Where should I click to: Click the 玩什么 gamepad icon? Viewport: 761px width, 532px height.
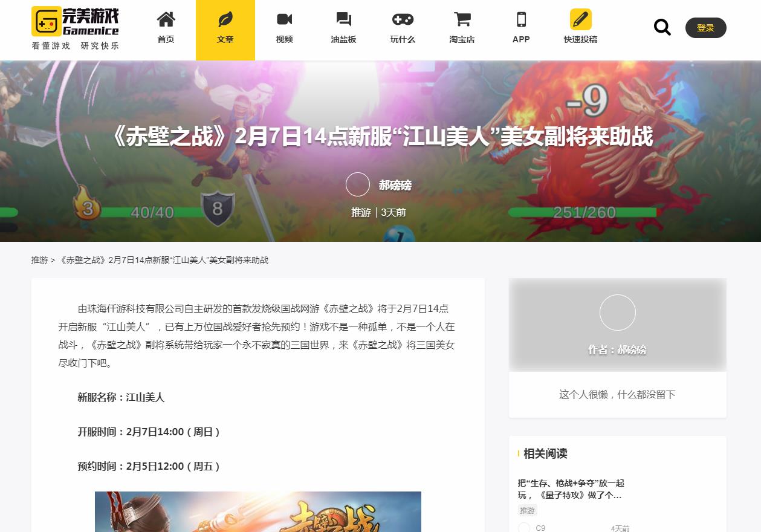click(403, 19)
